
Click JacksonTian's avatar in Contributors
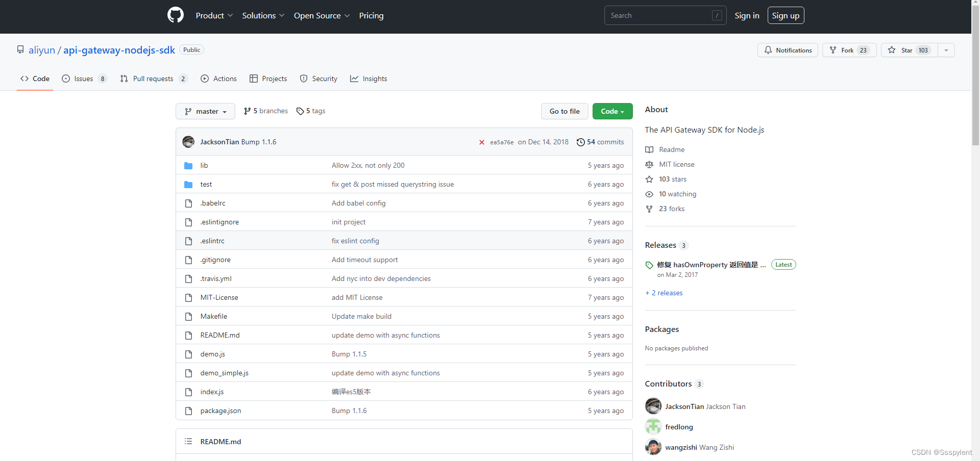point(653,406)
